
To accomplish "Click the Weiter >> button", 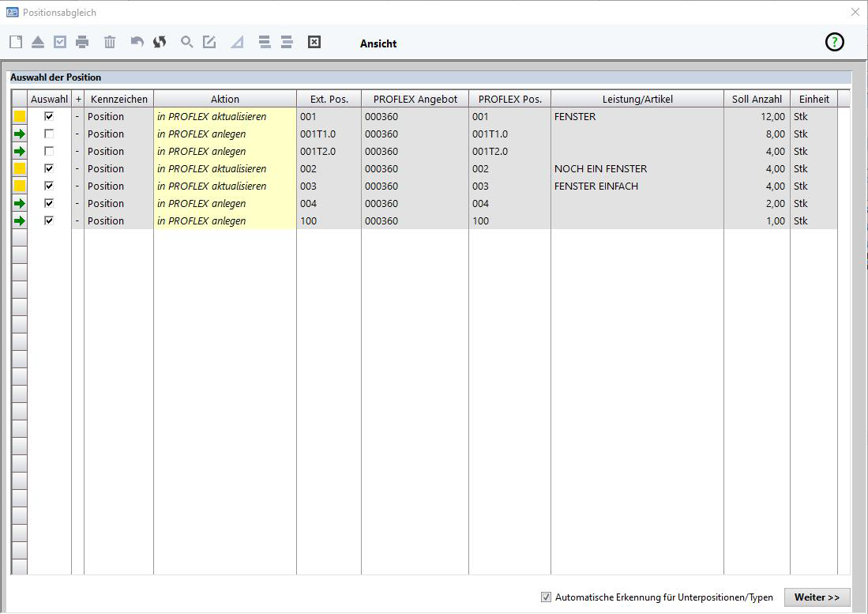I will (x=817, y=597).
